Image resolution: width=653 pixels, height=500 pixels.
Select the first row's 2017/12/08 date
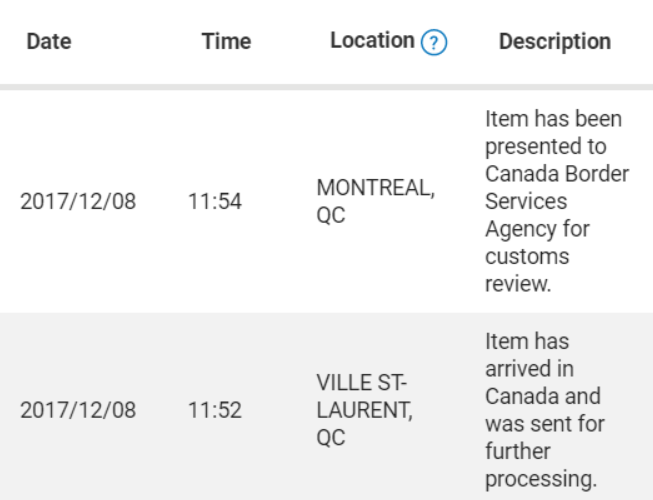(78, 201)
